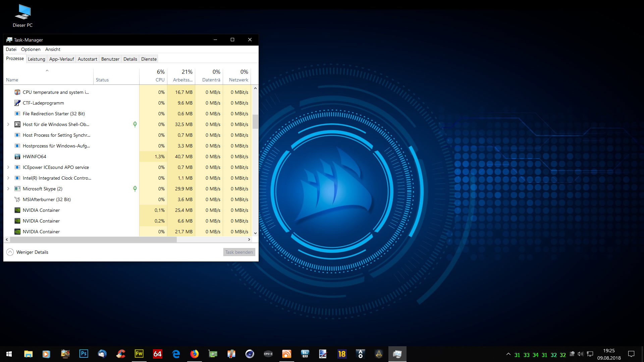Switch to the blue bars taskbar icon
This screenshot has width=644, height=362.
[305, 354]
